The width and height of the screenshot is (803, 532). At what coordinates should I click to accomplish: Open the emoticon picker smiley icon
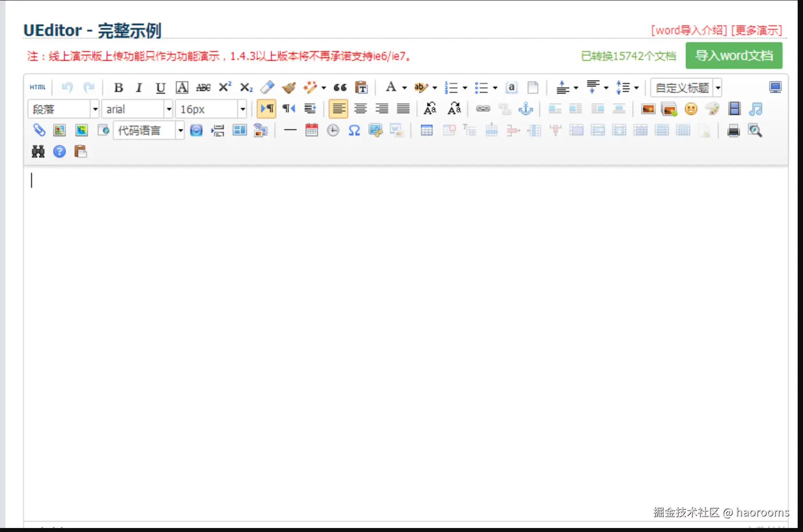tap(691, 109)
